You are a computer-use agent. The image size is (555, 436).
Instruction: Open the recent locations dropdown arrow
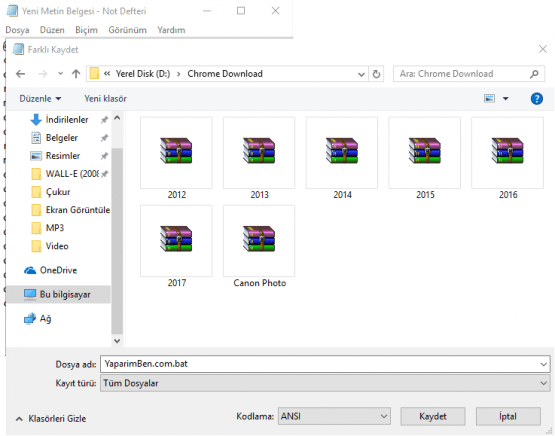click(61, 74)
